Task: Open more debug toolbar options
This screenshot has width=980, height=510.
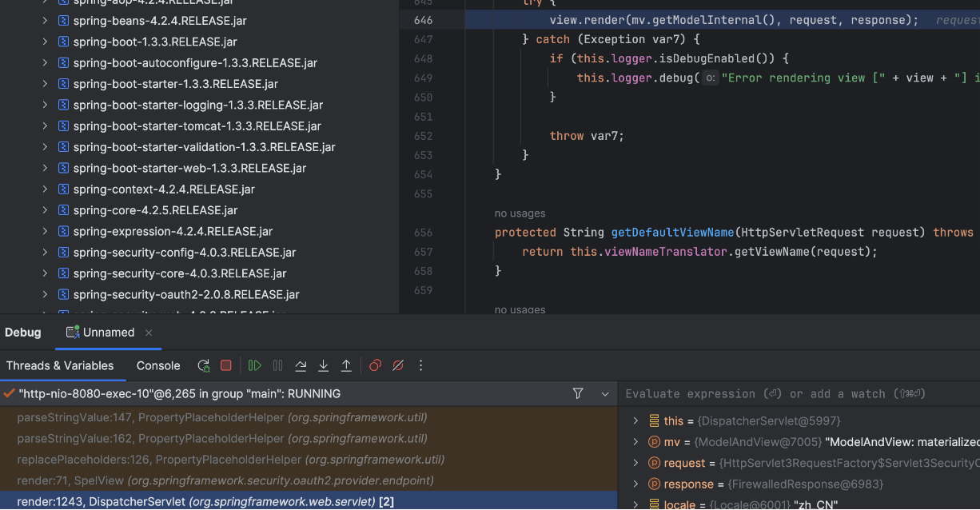Action: pyautogui.click(x=421, y=365)
